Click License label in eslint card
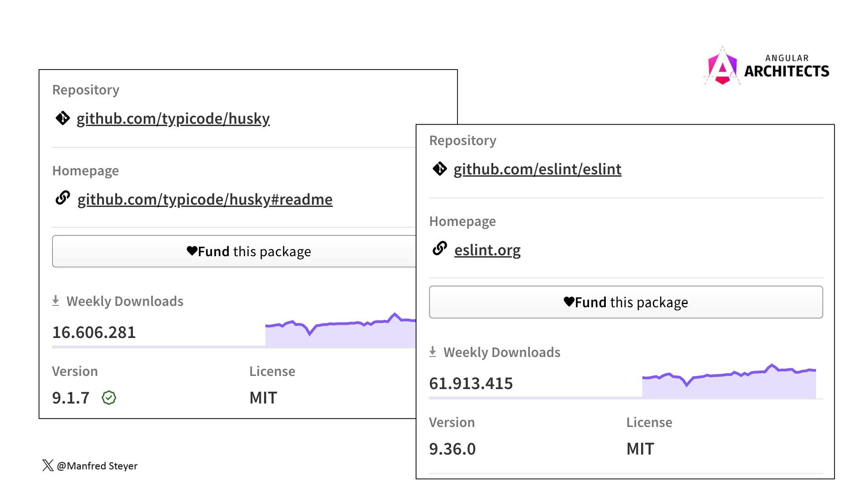Screen dimensions: 868x488 [x=649, y=422]
